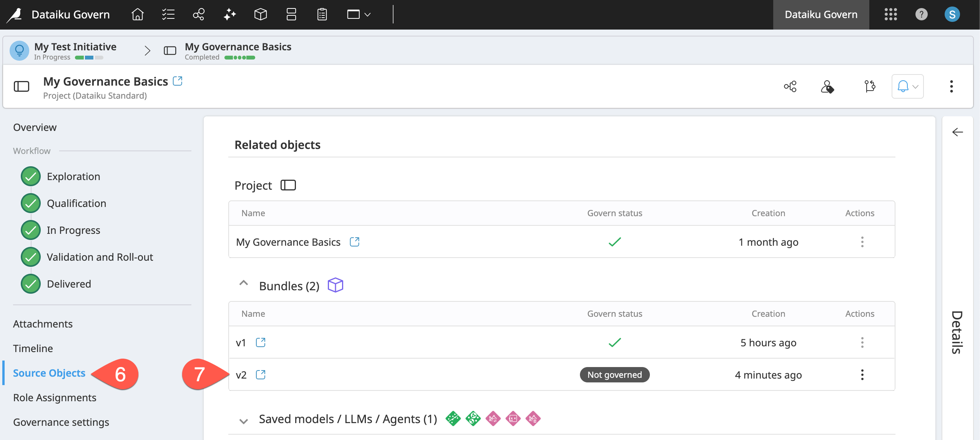Open the In Progress workflow step
This screenshot has width=980, height=440.
pos(73,230)
